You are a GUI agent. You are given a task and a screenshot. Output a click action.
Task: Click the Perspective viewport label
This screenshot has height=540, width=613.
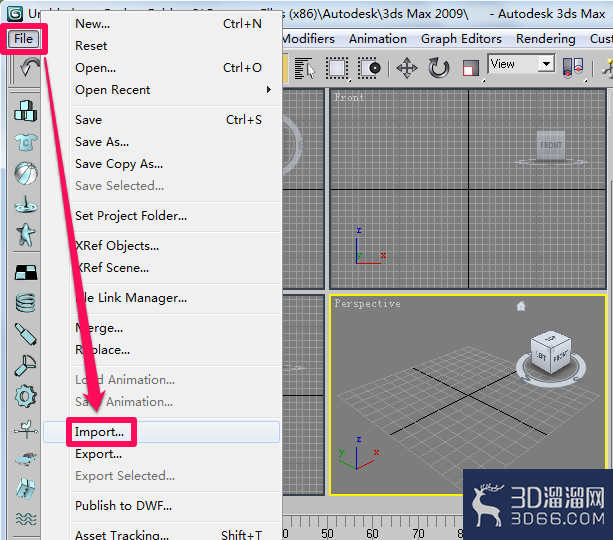[x=367, y=304]
